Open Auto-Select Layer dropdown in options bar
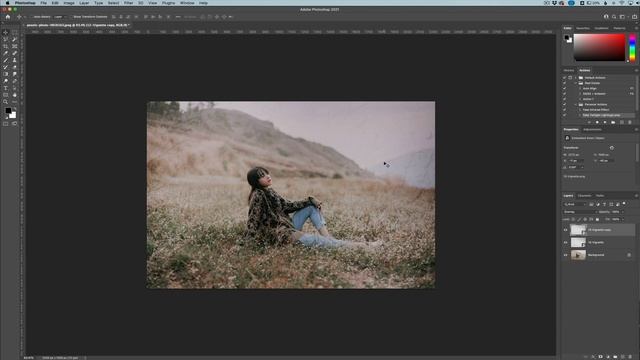 click(x=60, y=17)
